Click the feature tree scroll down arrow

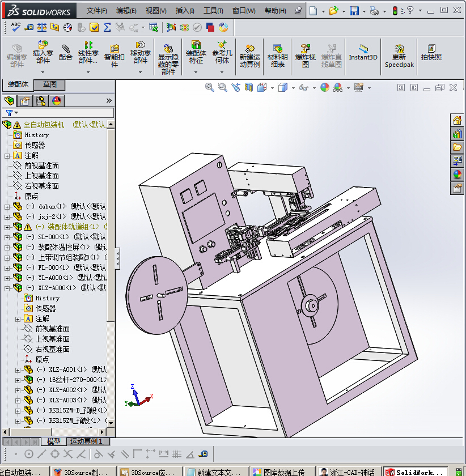coord(111,423)
